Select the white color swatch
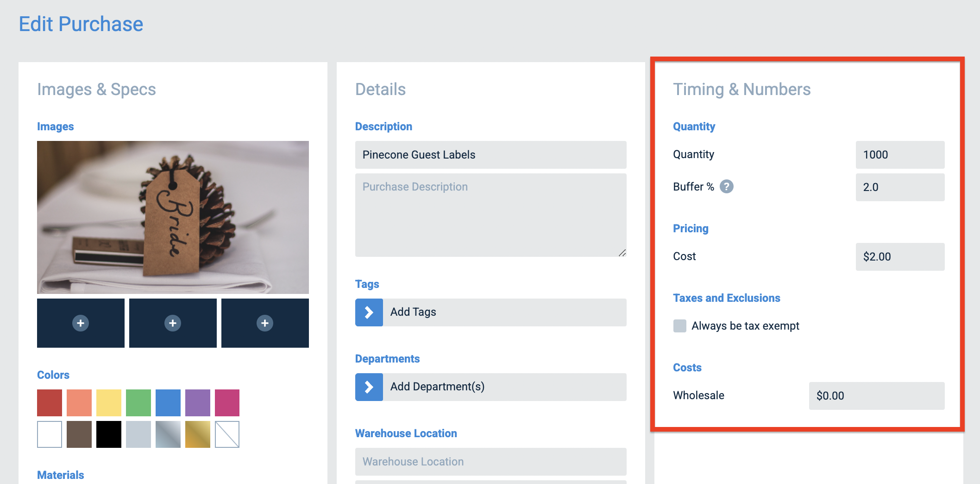The image size is (980, 484). 50,434
